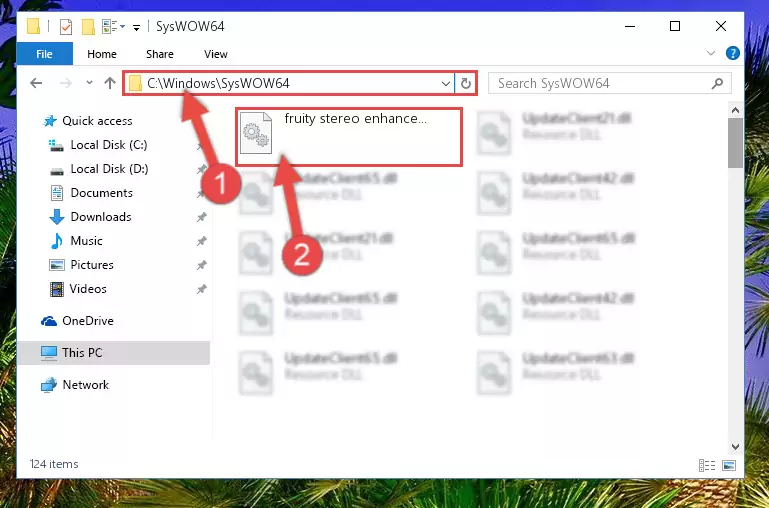The image size is (769, 508).
Task: Open the Videos folder in sidebar
Action: (x=88, y=289)
